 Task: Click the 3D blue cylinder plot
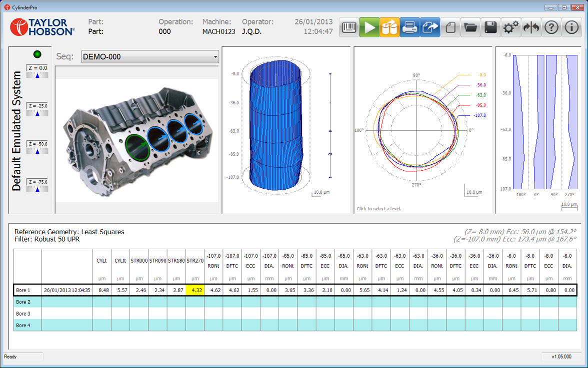[x=276, y=125]
